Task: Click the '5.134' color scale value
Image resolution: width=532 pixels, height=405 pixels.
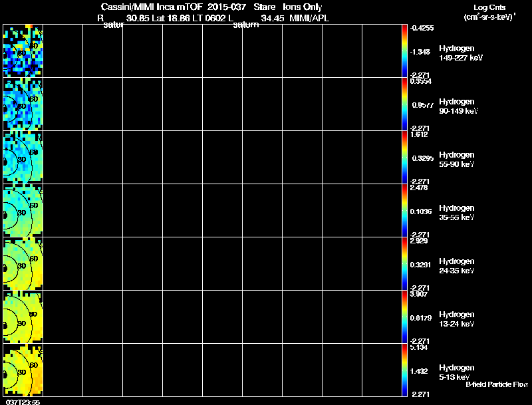Action: click(x=419, y=348)
